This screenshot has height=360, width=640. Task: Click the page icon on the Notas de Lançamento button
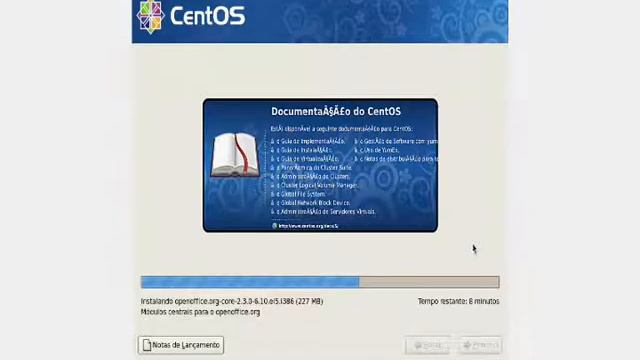pos(147,345)
